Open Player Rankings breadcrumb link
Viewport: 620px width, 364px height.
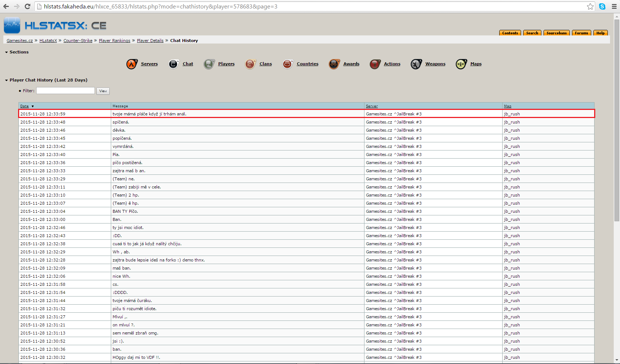pyautogui.click(x=114, y=41)
